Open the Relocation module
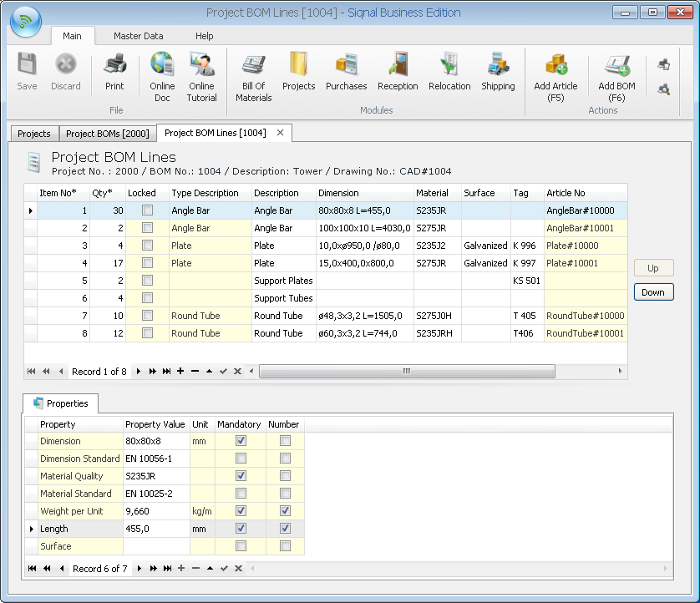Viewport: 700px width, 603px height. pos(449,72)
